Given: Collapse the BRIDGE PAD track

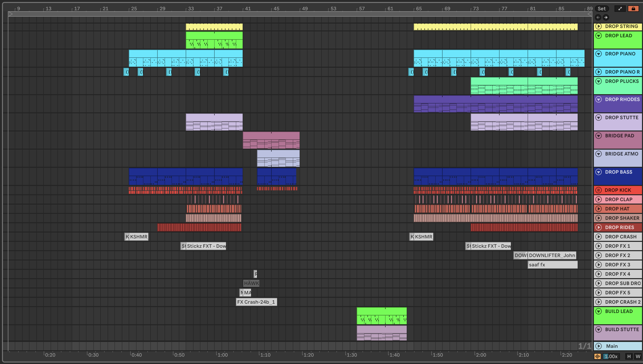Looking at the screenshot, I should coord(599,136).
